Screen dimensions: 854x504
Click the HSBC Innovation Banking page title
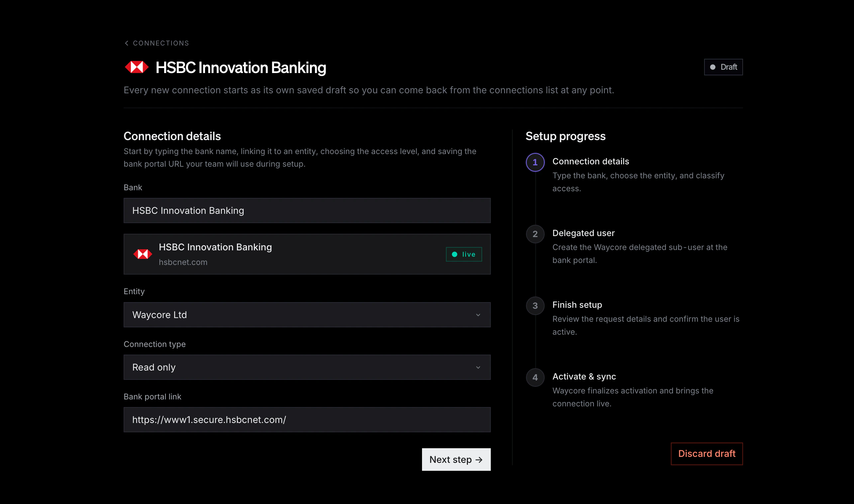[241, 68]
